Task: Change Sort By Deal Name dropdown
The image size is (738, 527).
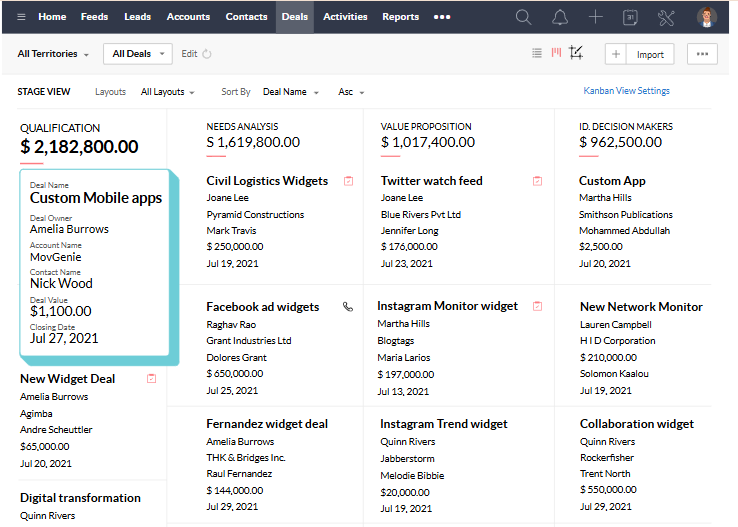Action: point(290,92)
